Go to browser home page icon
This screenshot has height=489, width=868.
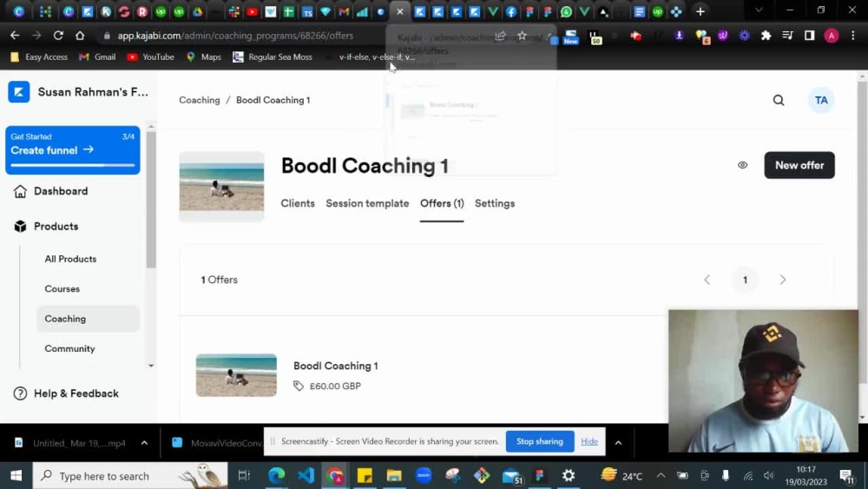80,36
